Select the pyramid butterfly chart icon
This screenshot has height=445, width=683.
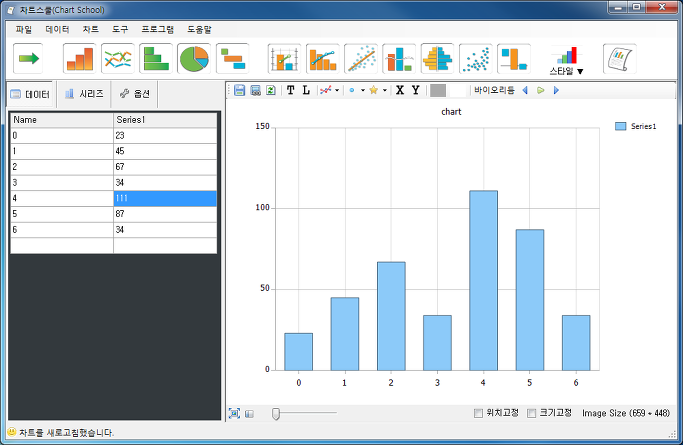pyautogui.click(x=437, y=58)
